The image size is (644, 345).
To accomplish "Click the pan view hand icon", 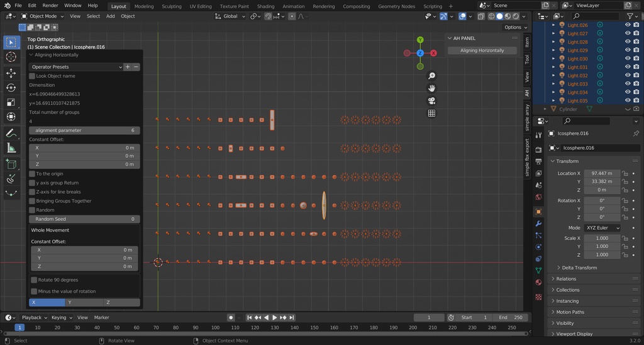I will pyautogui.click(x=431, y=88).
